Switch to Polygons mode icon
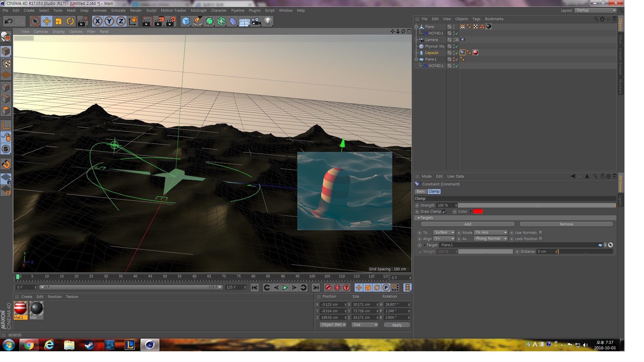Screen dimensions: 644x362 pyautogui.click(x=6, y=111)
